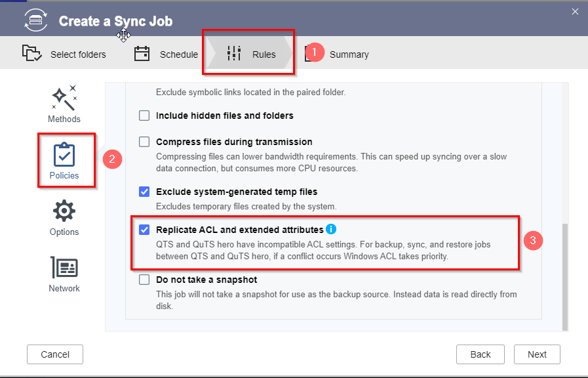
Task: Select the Rules sliders icon
Action: [234, 54]
